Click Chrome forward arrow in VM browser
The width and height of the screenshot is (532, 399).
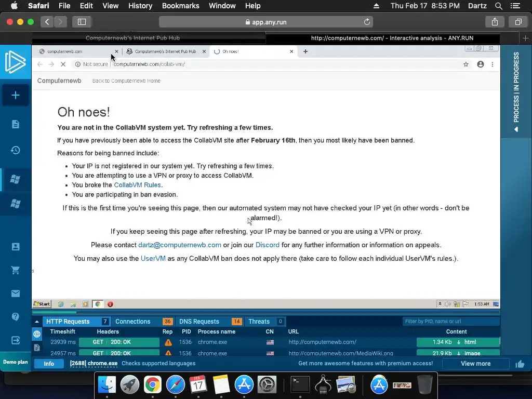[51, 64]
